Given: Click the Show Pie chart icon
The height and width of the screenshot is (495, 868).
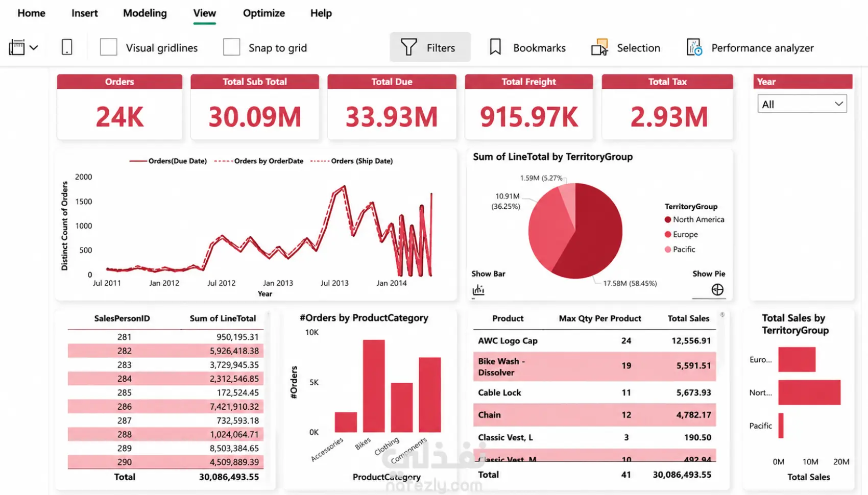Looking at the screenshot, I should pyautogui.click(x=717, y=290).
